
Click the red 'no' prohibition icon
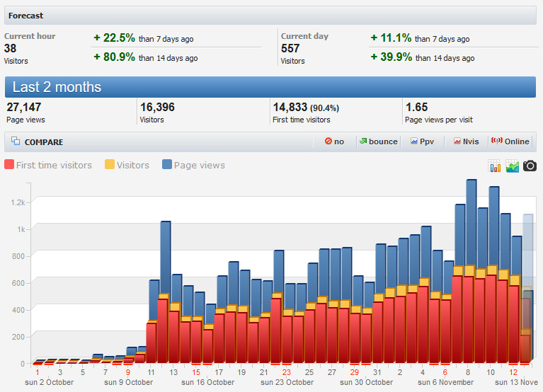coord(328,141)
